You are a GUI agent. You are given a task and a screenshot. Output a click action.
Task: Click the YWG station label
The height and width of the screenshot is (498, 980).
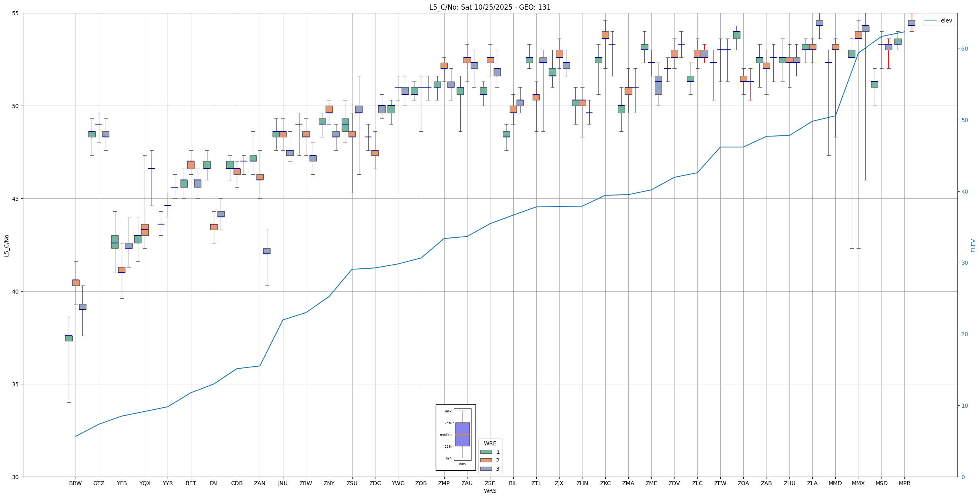398,483
